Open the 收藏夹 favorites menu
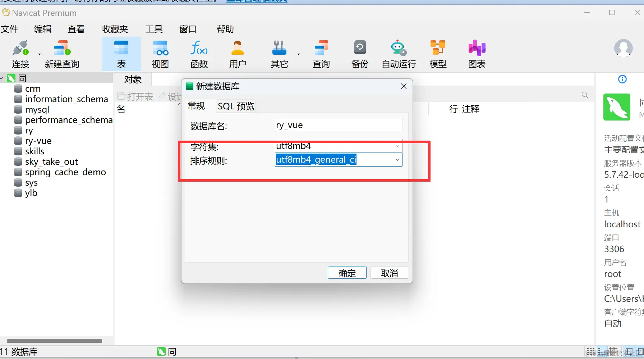 115,29
